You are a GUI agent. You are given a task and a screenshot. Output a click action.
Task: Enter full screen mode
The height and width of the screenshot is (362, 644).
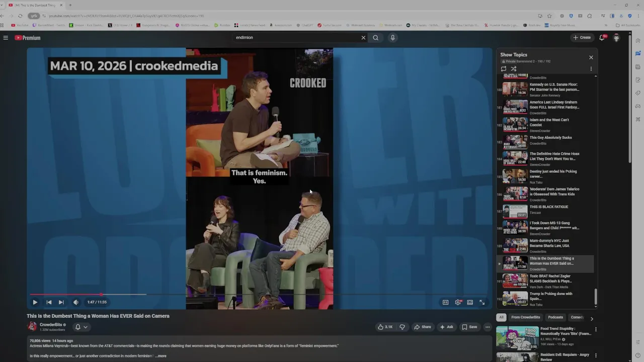tap(482, 302)
